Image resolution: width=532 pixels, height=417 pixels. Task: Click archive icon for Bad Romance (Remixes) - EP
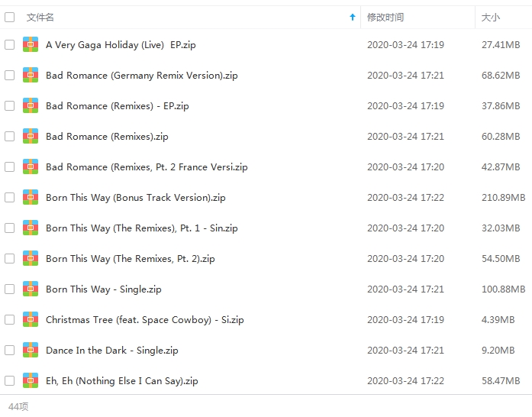[x=31, y=105]
